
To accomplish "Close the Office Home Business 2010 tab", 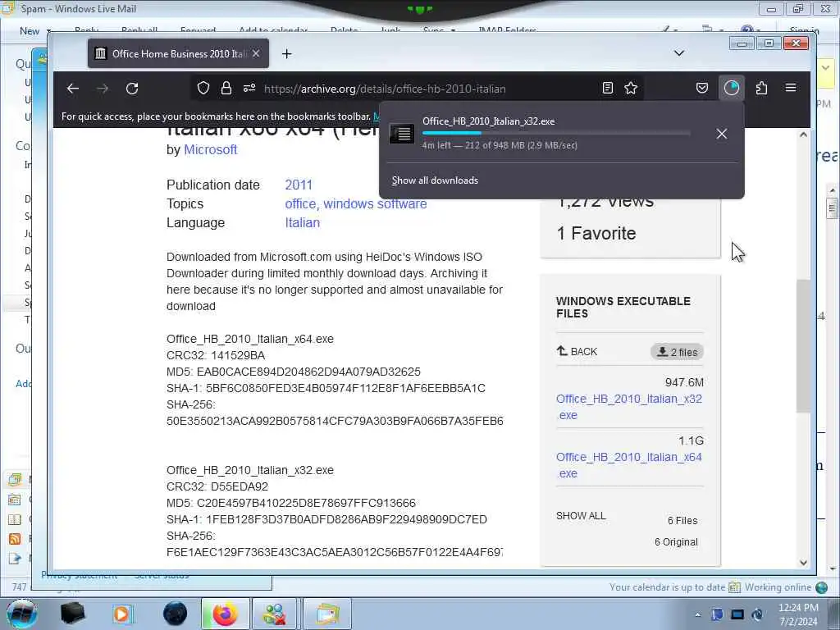I will (256, 53).
